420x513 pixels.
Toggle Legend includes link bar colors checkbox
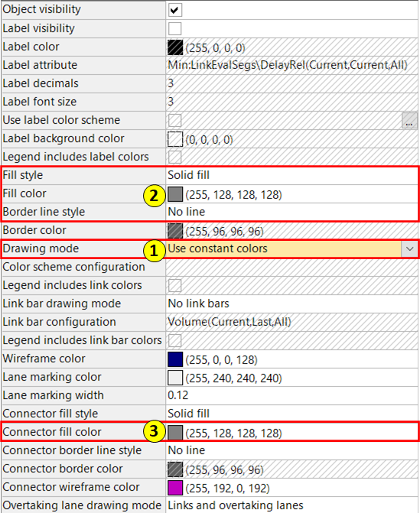tap(175, 340)
